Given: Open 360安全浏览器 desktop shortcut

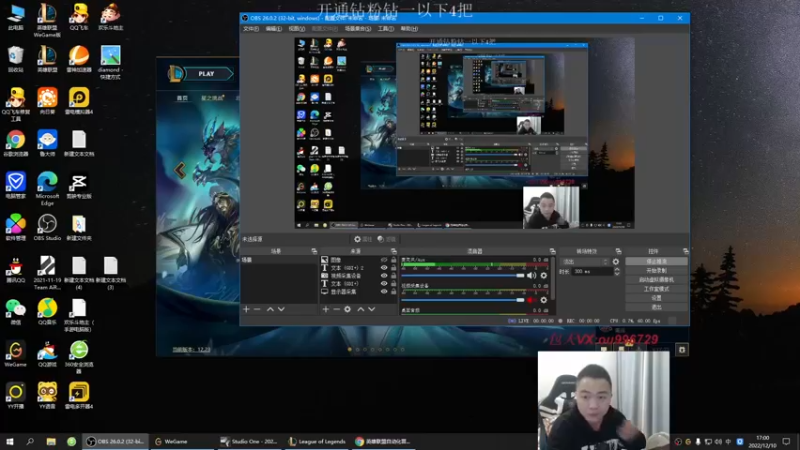Looking at the screenshot, I should coord(79,357).
